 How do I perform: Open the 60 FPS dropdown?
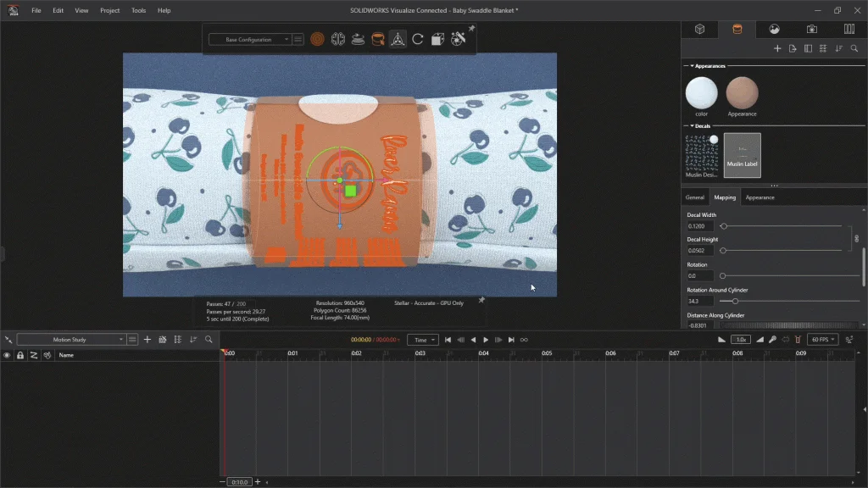[821, 340]
